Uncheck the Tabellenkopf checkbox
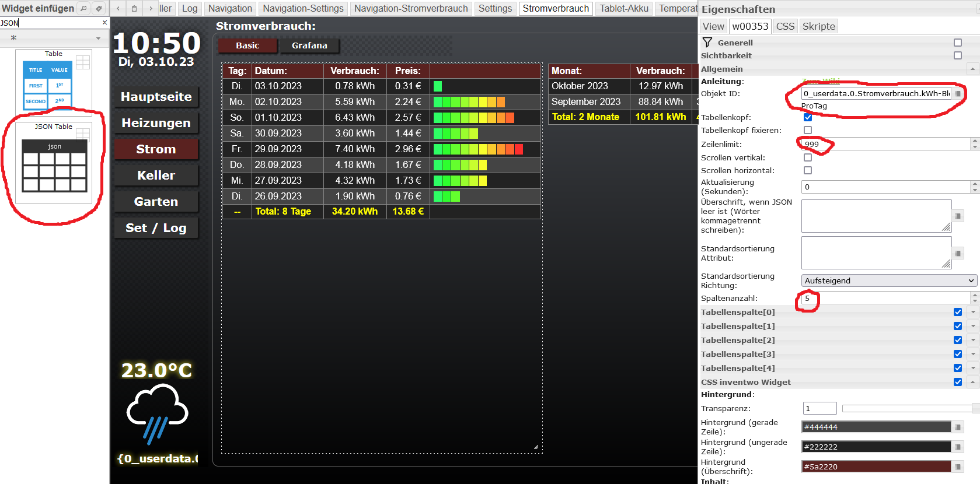980x484 pixels. (x=808, y=117)
